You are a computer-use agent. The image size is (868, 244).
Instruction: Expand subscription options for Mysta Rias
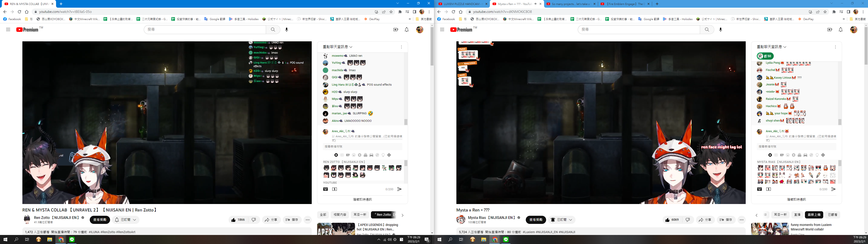click(561, 220)
